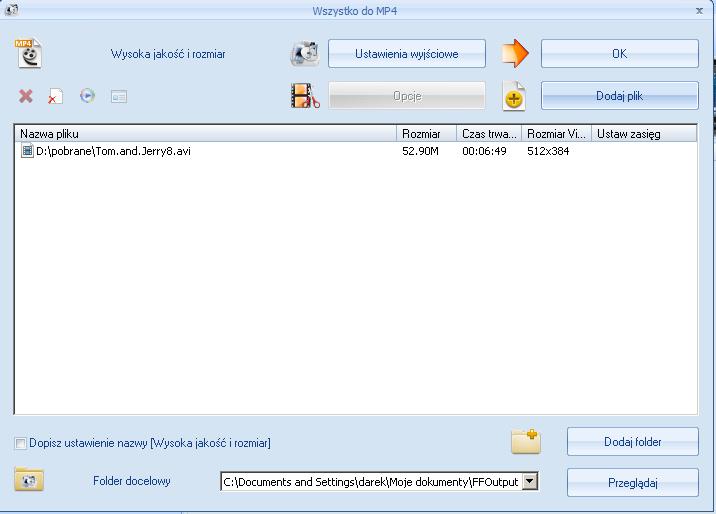Close the Wszystko do MP4 window
Image resolution: width=716 pixels, height=514 pixels.
click(x=699, y=10)
